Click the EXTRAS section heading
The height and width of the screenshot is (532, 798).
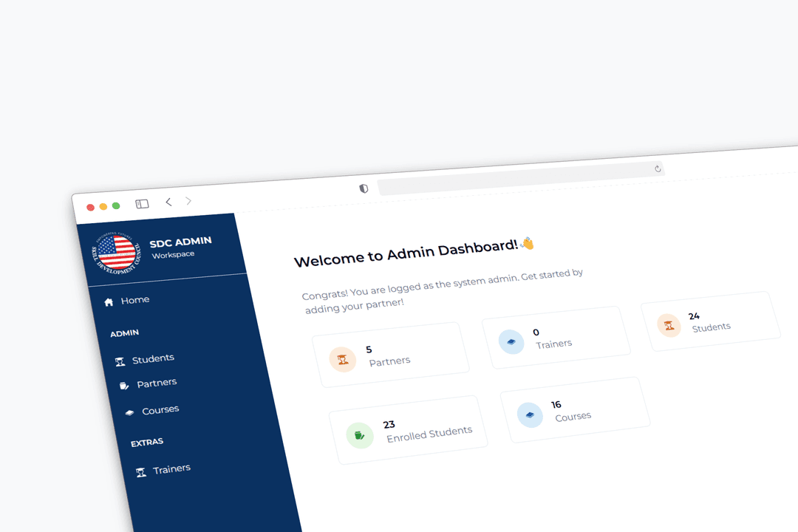(x=147, y=442)
